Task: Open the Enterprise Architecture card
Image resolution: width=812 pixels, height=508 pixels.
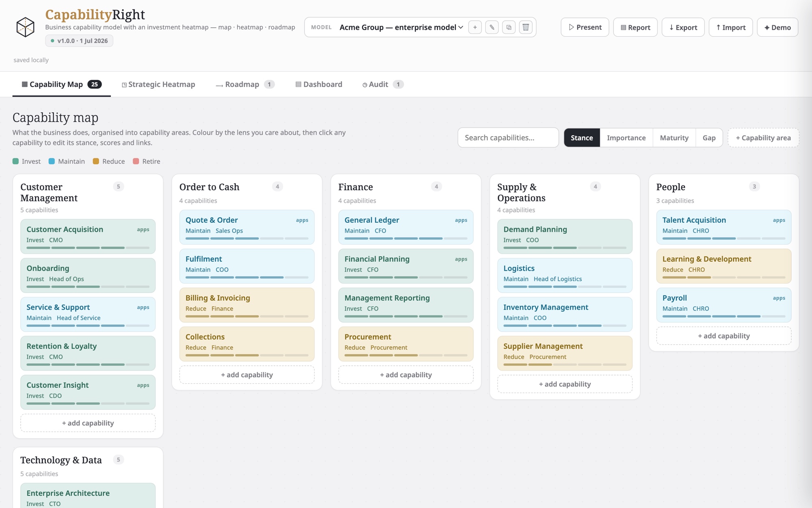Action: [x=88, y=496]
